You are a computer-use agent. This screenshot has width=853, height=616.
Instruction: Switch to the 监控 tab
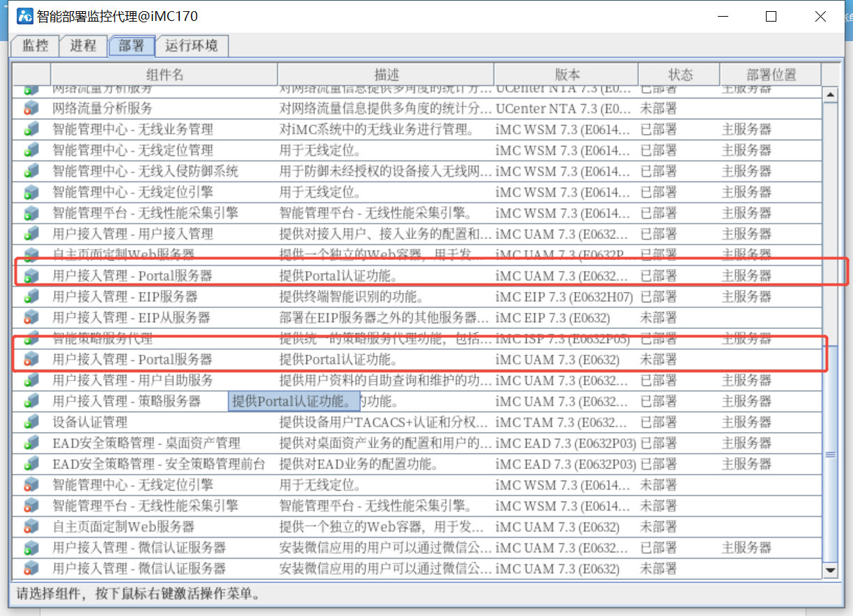click(35, 46)
